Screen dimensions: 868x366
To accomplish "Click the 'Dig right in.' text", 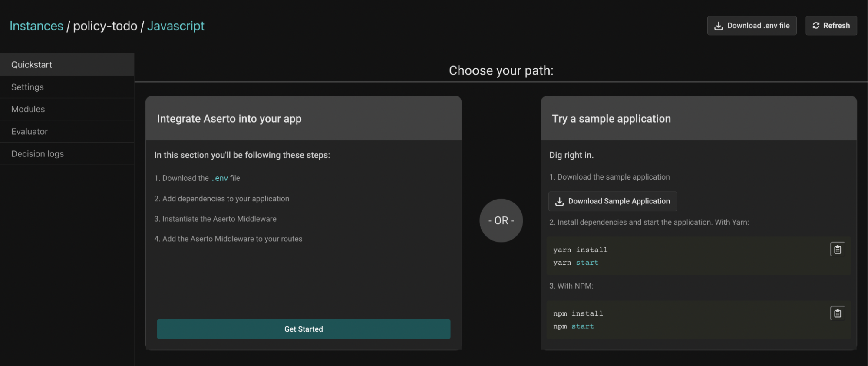I will pos(571,155).
